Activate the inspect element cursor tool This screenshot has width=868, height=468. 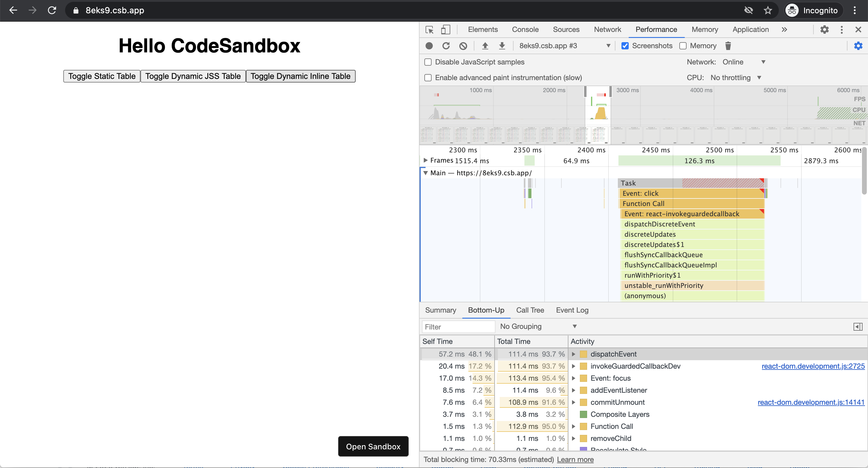[x=429, y=30]
